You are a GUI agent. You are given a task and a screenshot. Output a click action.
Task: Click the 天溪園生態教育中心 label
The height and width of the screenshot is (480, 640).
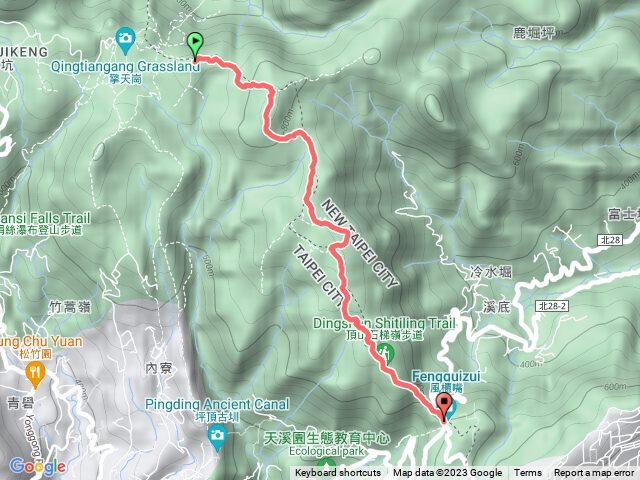click(x=327, y=438)
